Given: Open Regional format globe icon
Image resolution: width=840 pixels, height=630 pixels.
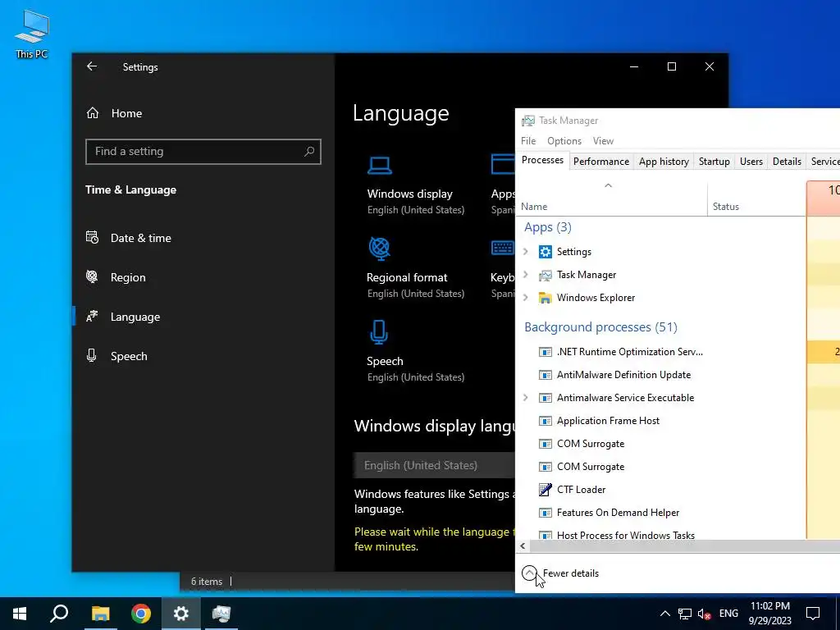Looking at the screenshot, I should pos(379,249).
